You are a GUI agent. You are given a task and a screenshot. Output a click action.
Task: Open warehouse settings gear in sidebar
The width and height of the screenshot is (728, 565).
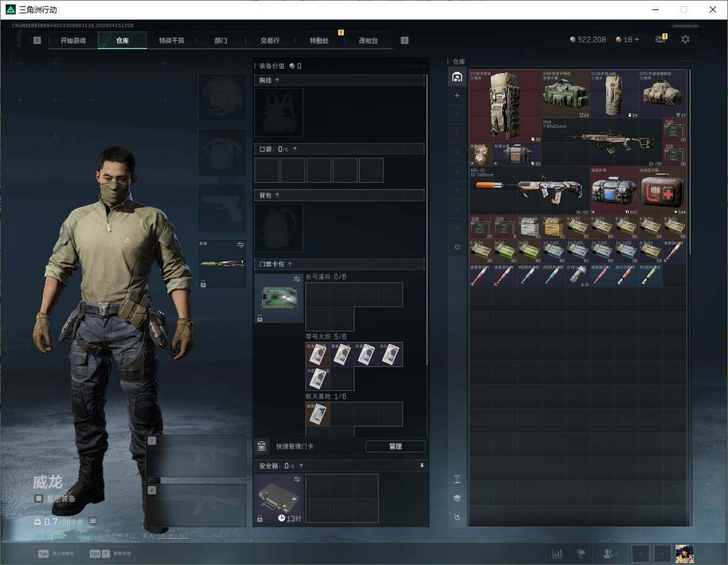(457, 247)
